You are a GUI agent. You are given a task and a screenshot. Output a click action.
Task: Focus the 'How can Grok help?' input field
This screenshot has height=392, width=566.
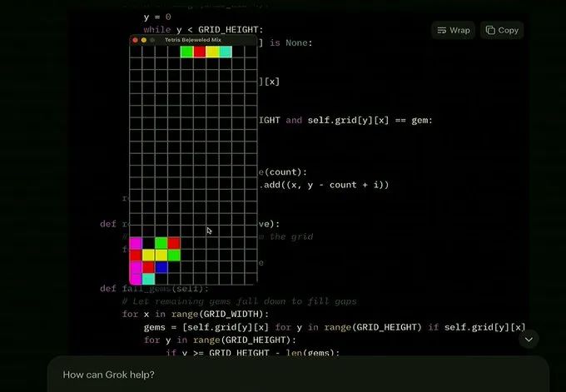pyautogui.click(x=298, y=375)
